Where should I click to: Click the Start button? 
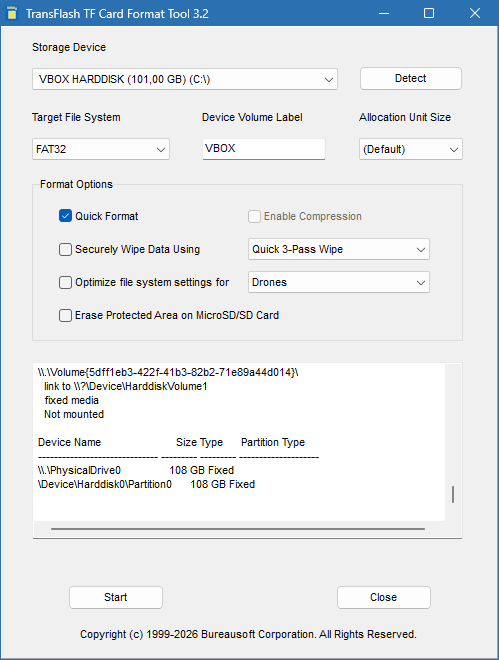tap(116, 597)
